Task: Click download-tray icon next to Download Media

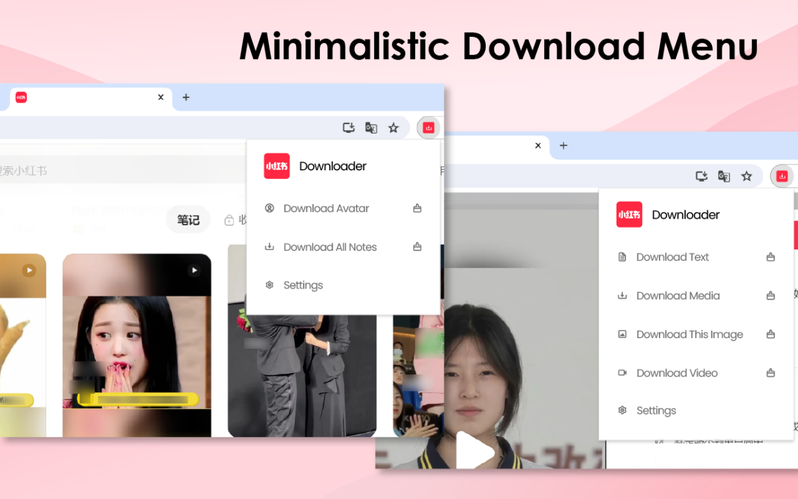Action: (622, 295)
